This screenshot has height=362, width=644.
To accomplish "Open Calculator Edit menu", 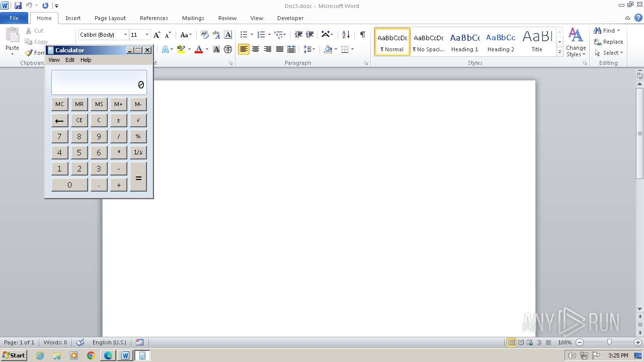I will coord(70,60).
